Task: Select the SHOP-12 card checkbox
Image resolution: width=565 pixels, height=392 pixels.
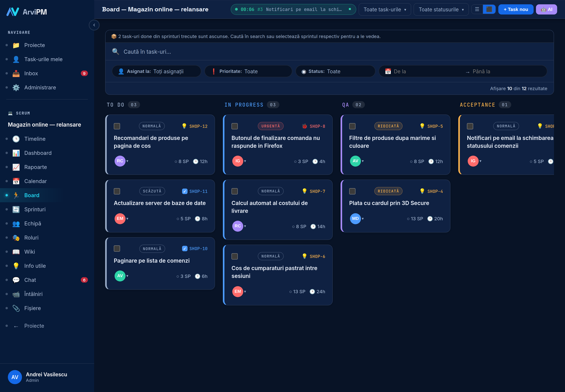Action: click(117, 126)
